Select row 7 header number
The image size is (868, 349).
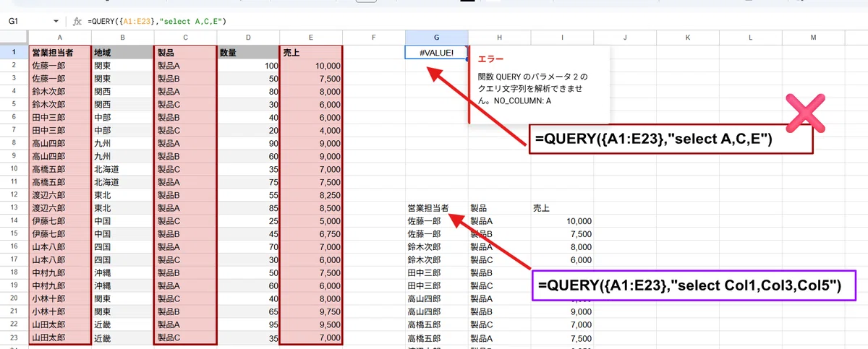click(x=14, y=130)
